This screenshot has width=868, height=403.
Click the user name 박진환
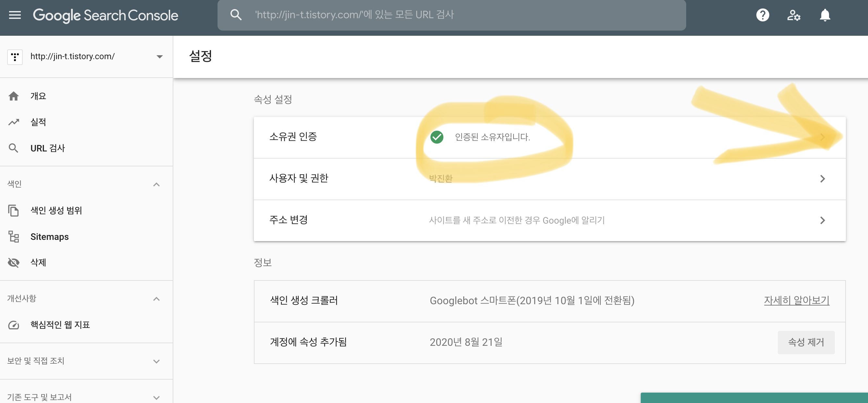[441, 178]
